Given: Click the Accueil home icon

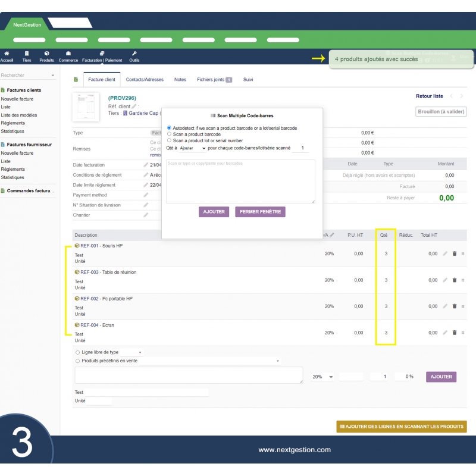Looking at the screenshot, I should pyautogui.click(x=7, y=54).
